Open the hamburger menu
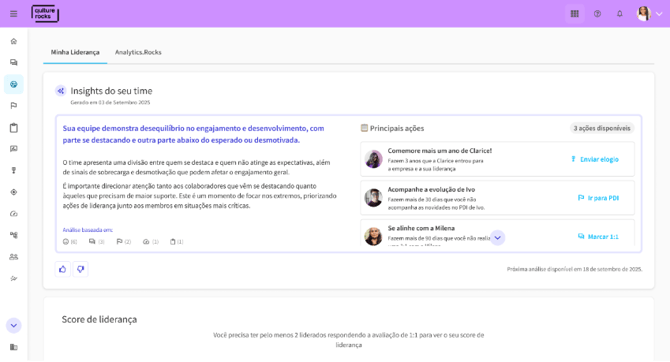670x362 pixels. pos(14,14)
